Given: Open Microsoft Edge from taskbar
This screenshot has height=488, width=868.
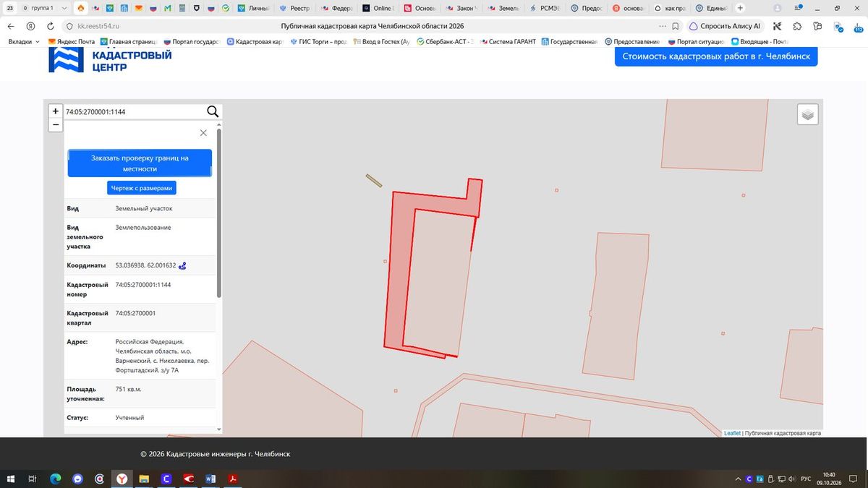Looking at the screenshot, I should click(55, 479).
